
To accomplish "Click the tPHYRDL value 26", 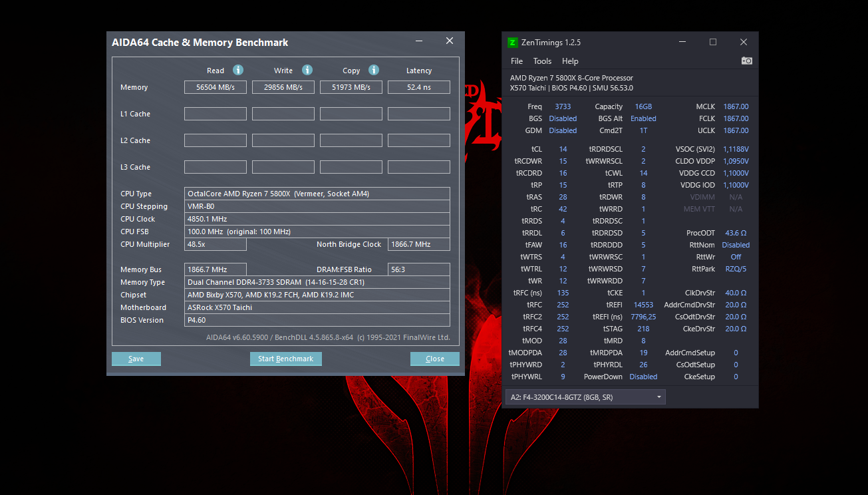I will [643, 365].
